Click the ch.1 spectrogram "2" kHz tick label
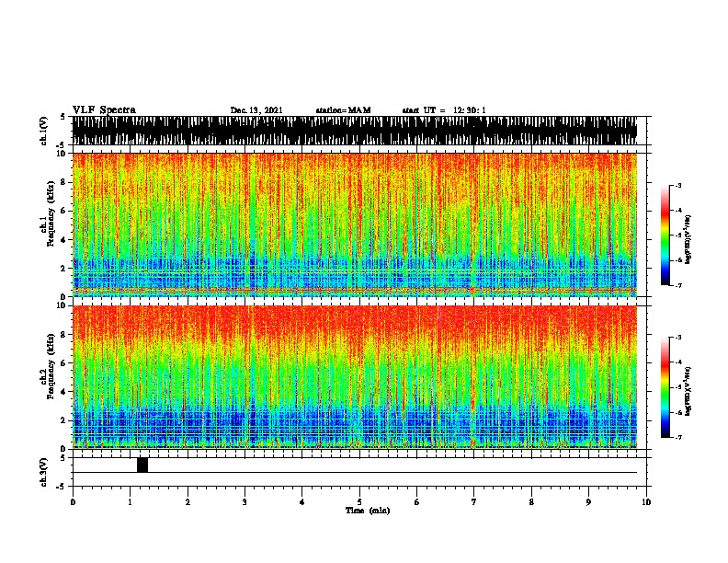 point(64,269)
